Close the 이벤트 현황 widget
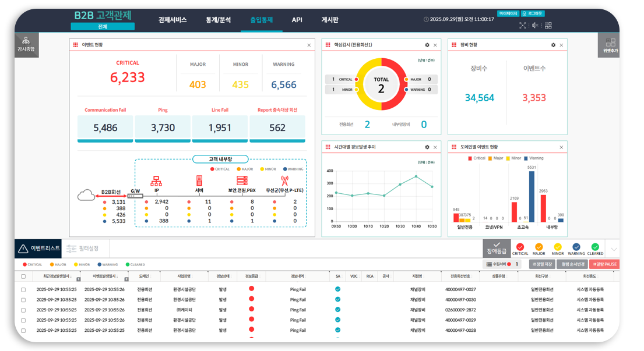Viewport: 644px width, 351px height. 309,45
